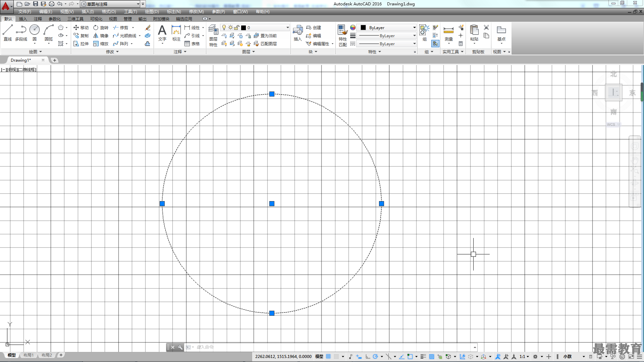Viewport: 644px width, 362px height.
Task: Select the Arc (圆弧) tool
Action: pyautogui.click(x=49, y=33)
